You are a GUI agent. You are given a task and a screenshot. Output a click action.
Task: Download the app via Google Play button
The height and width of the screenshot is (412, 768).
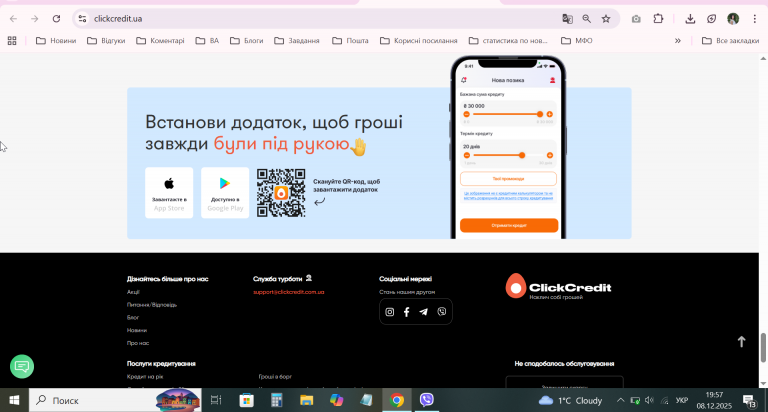click(225, 193)
